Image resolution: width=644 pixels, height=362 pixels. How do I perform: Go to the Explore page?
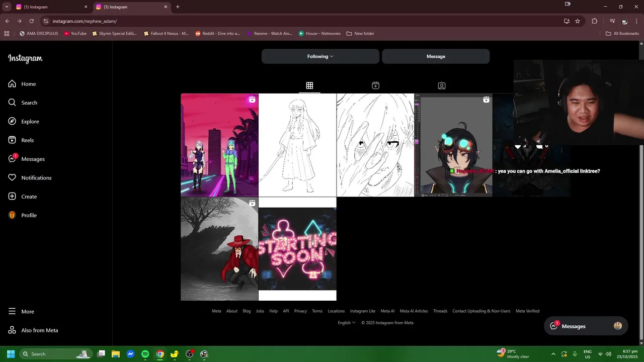tap(24, 122)
